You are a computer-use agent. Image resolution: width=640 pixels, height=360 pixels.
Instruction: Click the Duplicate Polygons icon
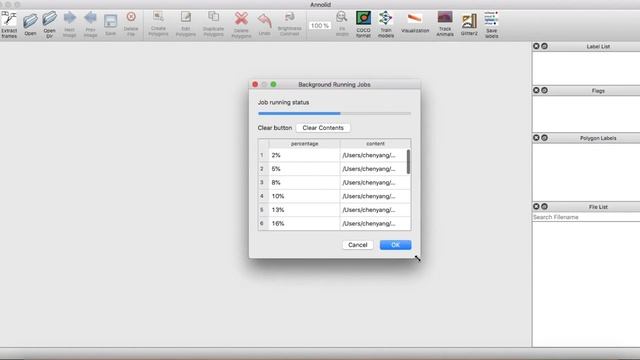[213, 24]
